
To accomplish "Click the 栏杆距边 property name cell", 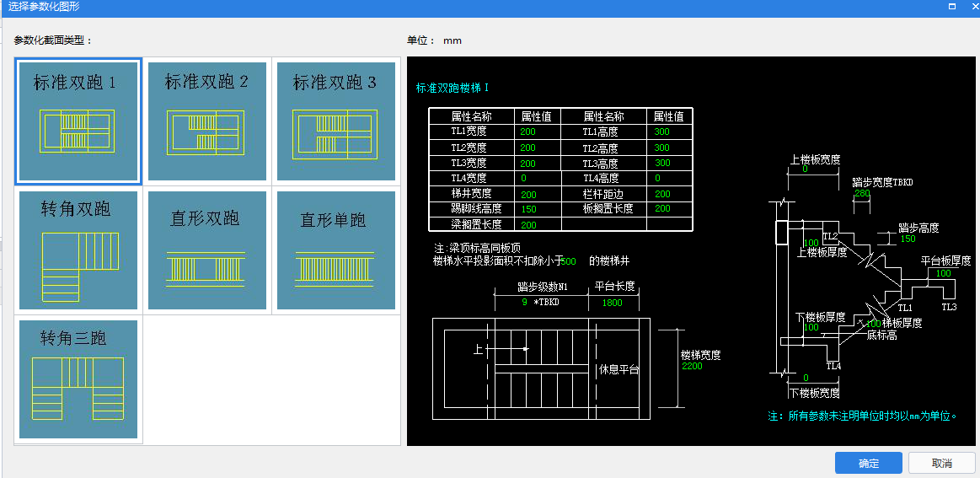I will coord(603,194).
